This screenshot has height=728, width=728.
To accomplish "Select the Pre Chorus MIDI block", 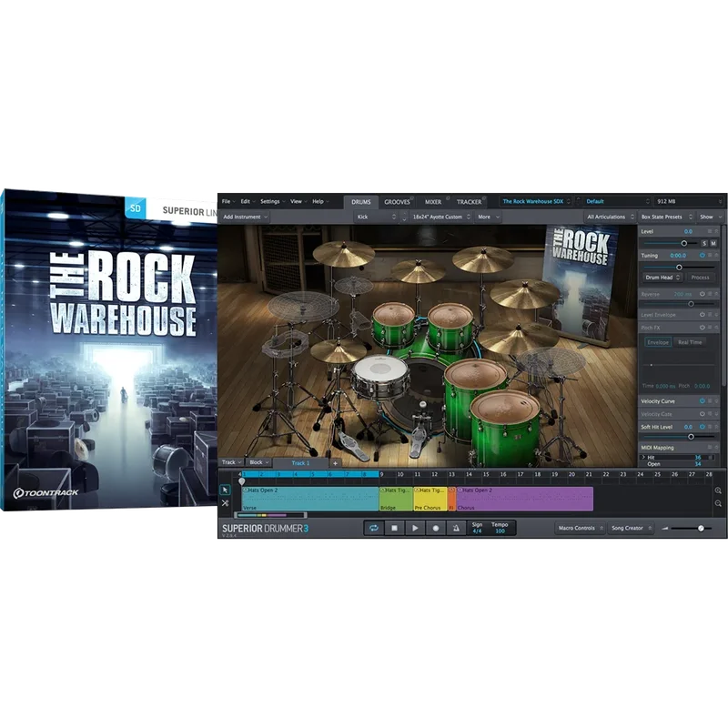I will (430, 499).
